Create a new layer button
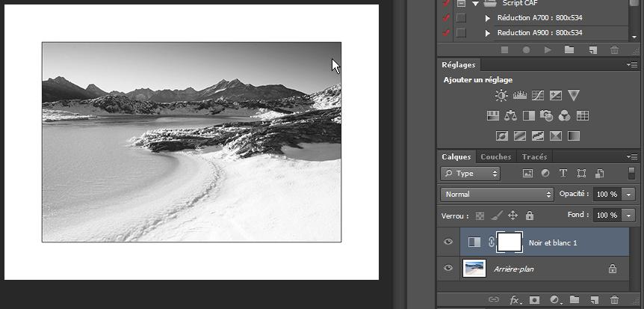644x309 pixels. tap(592, 300)
